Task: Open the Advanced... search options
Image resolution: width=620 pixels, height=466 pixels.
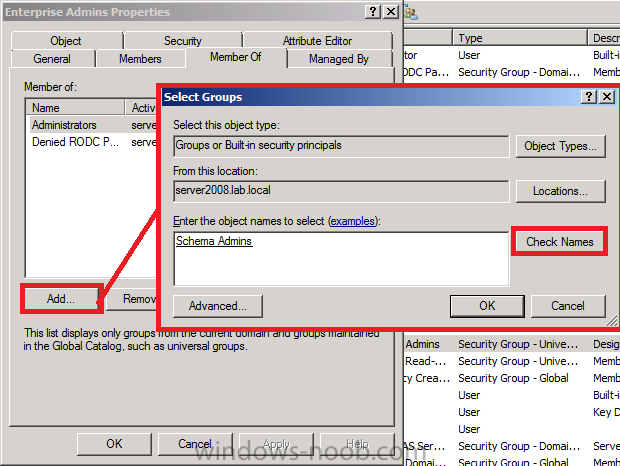Action: 218,306
